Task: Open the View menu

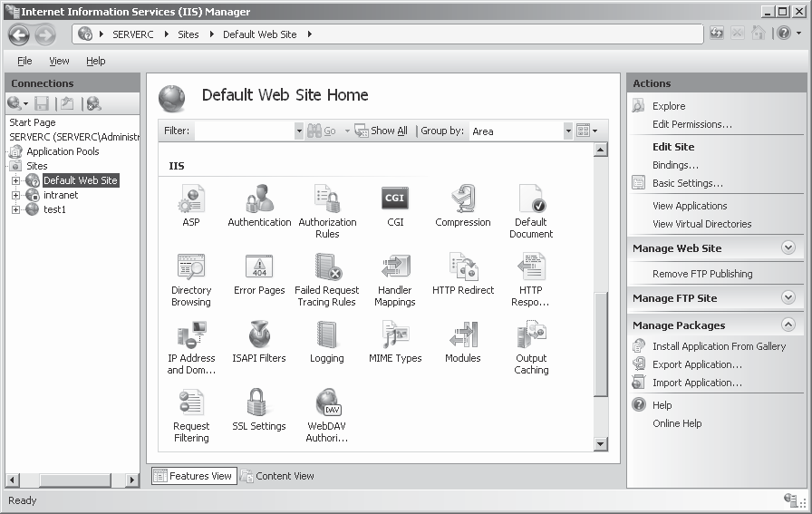Action: coord(59,61)
